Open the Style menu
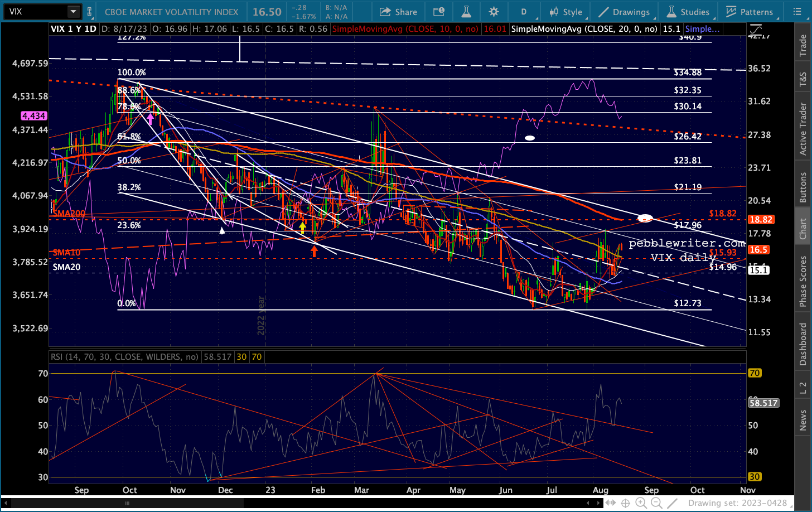Image resolution: width=812 pixels, height=512 pixels. click(x=565, y=12)
